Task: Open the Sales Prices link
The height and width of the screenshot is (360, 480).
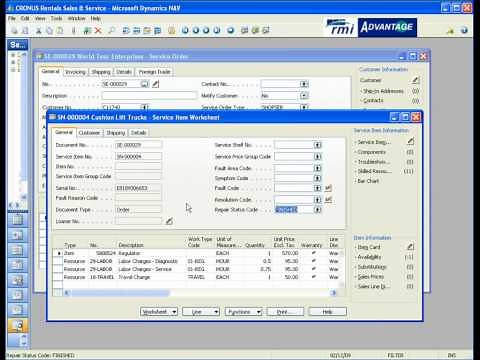Action: [x=371, y=277]
